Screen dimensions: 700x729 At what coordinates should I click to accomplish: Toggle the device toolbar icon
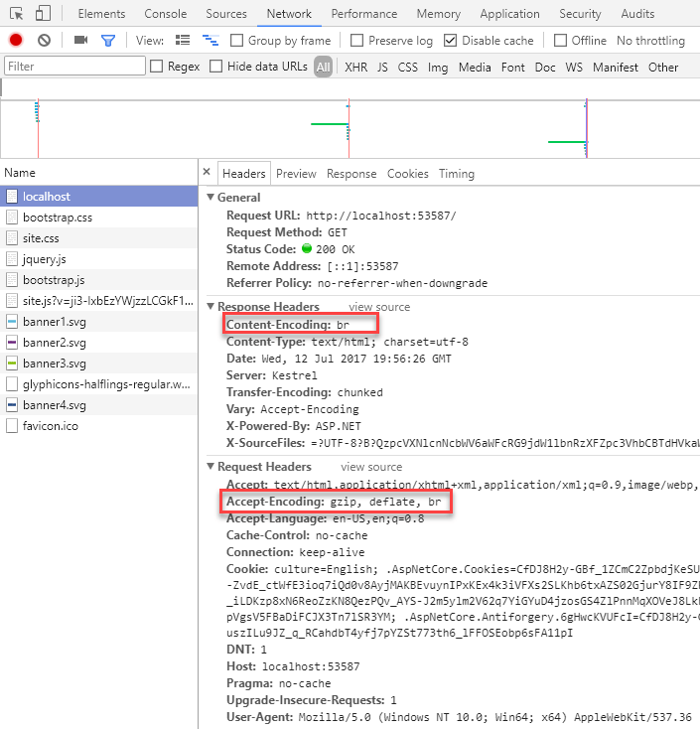click(x=44, y=14)
